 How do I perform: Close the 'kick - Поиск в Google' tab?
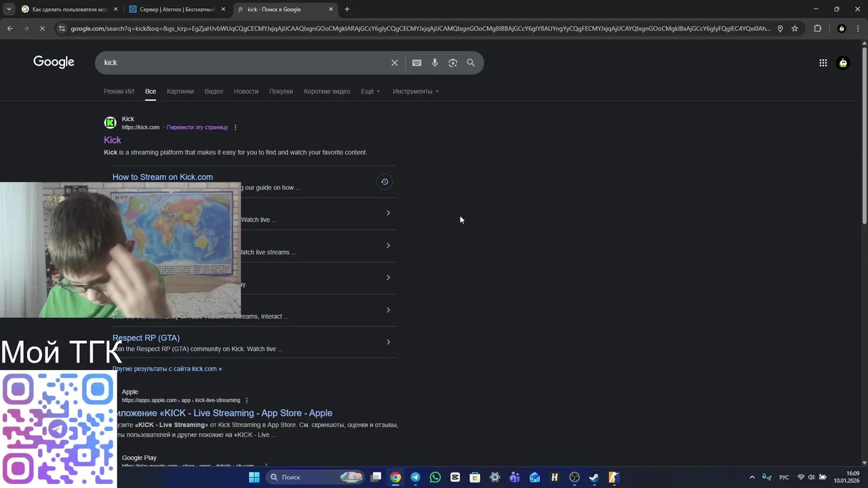tap(331, 9)
